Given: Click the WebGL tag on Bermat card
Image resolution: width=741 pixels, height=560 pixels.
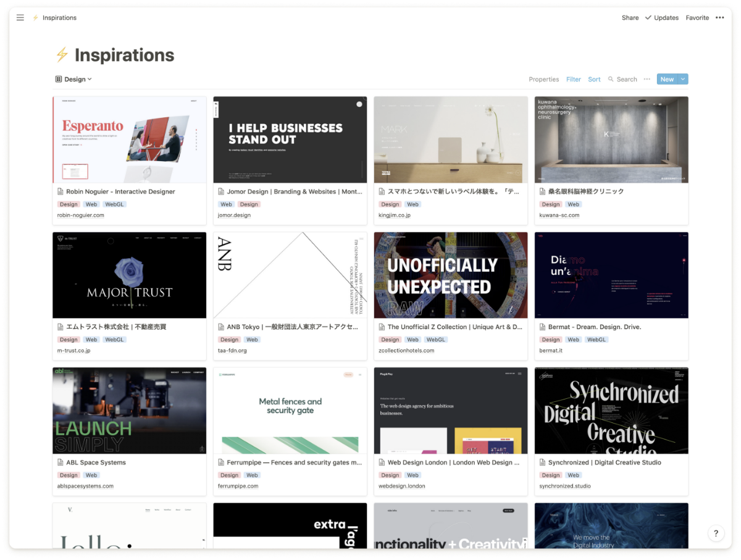Looking at the screenshot, I should click(x=597, y=340).
